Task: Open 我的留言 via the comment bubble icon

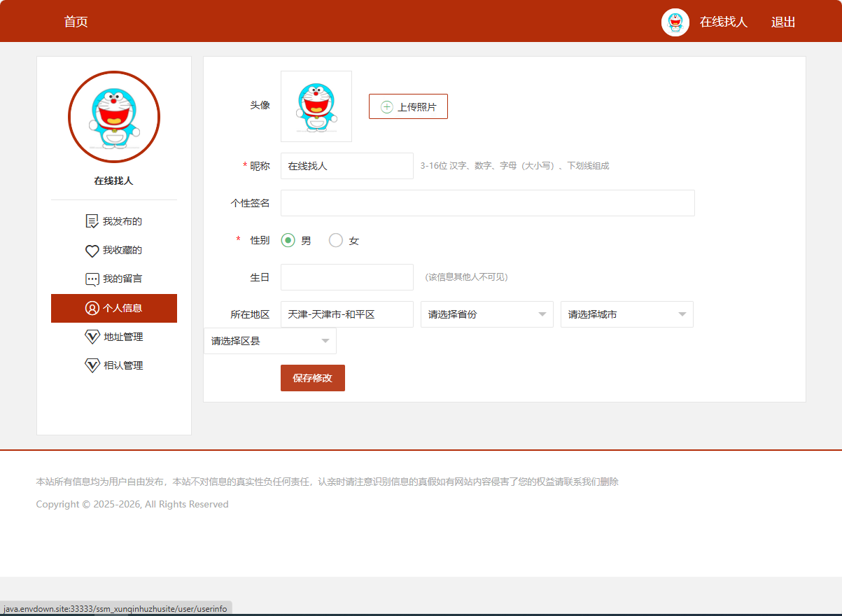Action: point(92,278)
